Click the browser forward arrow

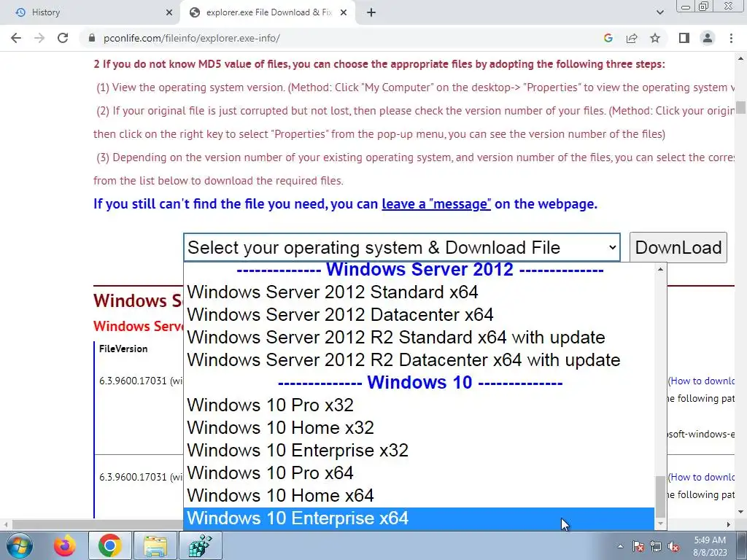coord(39,38)
